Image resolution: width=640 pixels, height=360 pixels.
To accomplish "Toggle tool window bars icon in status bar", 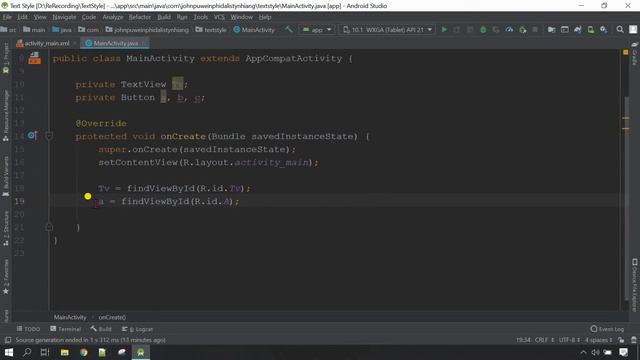I will click(7, 340).
